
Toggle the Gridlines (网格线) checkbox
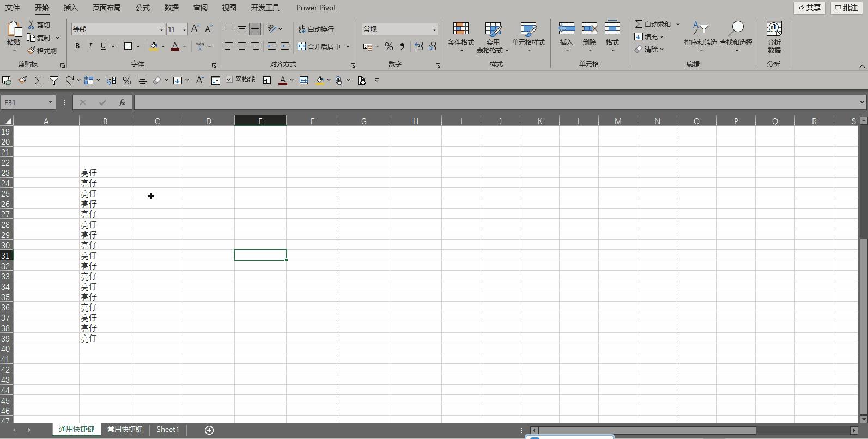(x=229, y=80)
